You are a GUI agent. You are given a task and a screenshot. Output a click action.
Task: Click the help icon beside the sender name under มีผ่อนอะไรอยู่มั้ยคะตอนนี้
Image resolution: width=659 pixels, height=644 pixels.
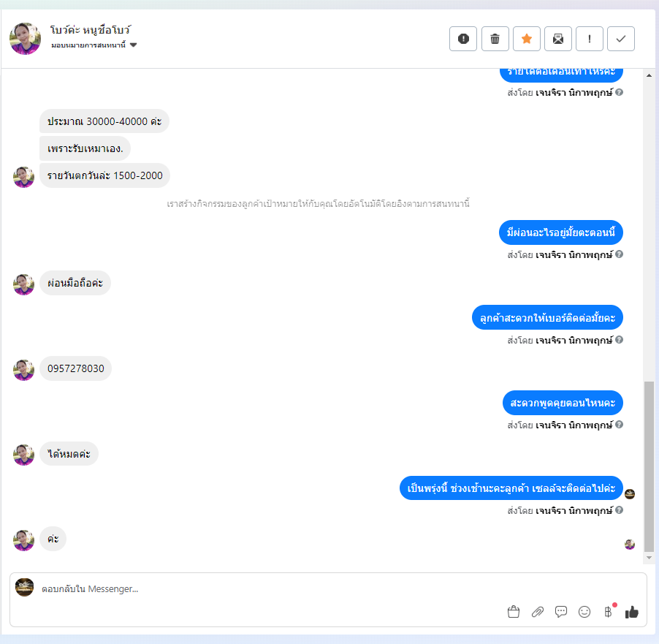pyautogui.click(x=619, y=254)
